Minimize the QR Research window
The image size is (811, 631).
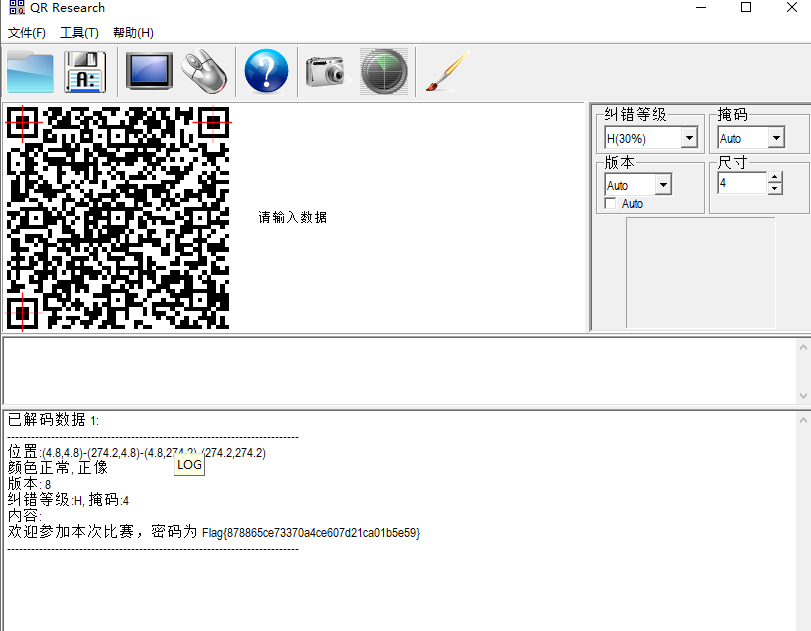point(701,7)
